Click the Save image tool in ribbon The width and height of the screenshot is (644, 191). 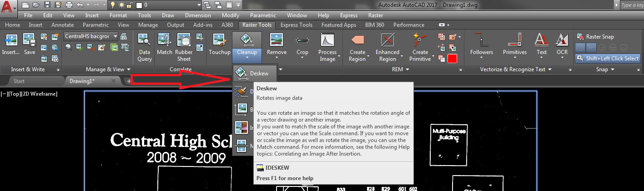pyautogui.click(x=30, y=44)
